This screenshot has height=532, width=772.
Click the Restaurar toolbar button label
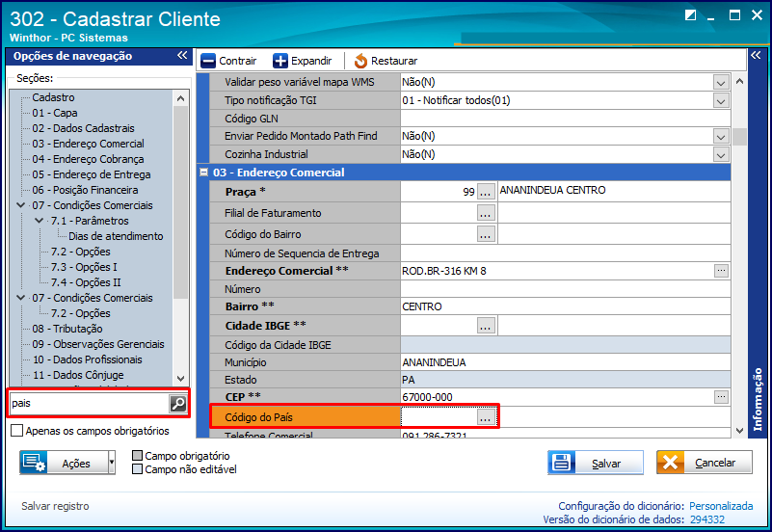(x=394, y=61)
